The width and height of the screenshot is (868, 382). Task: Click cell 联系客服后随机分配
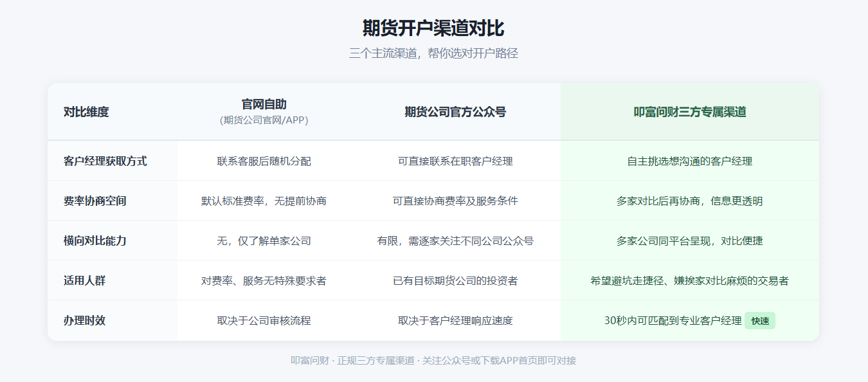coord(264,161)
